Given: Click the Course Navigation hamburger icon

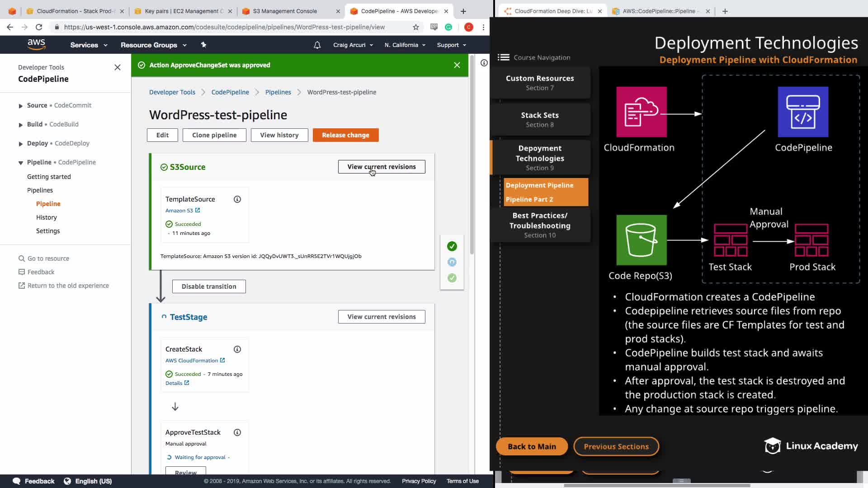Looking at the screenshot, I should point(503,57).
